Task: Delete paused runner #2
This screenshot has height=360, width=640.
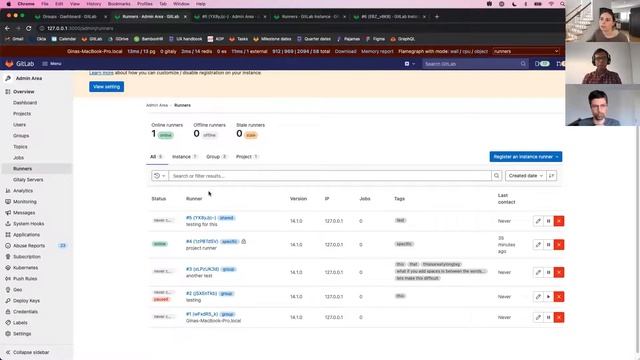Action: pos(559,297)
